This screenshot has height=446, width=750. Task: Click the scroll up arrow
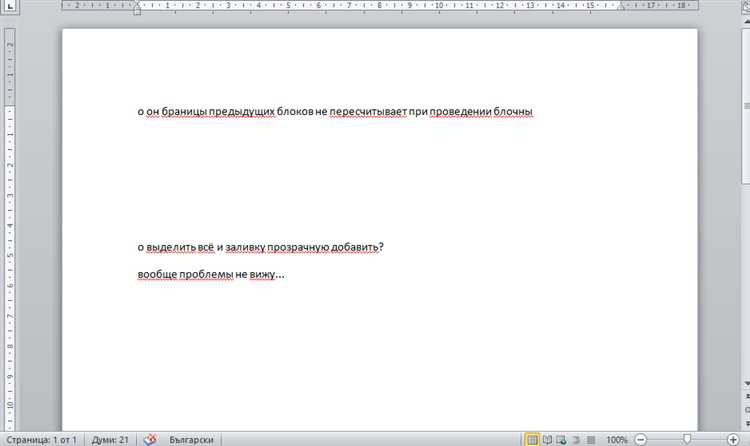[x=746, y=22]
